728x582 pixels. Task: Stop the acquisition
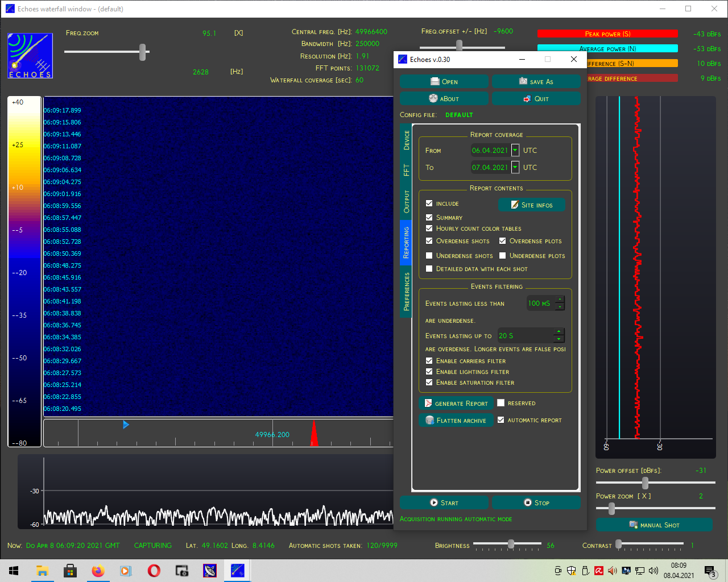click(536, 502)
